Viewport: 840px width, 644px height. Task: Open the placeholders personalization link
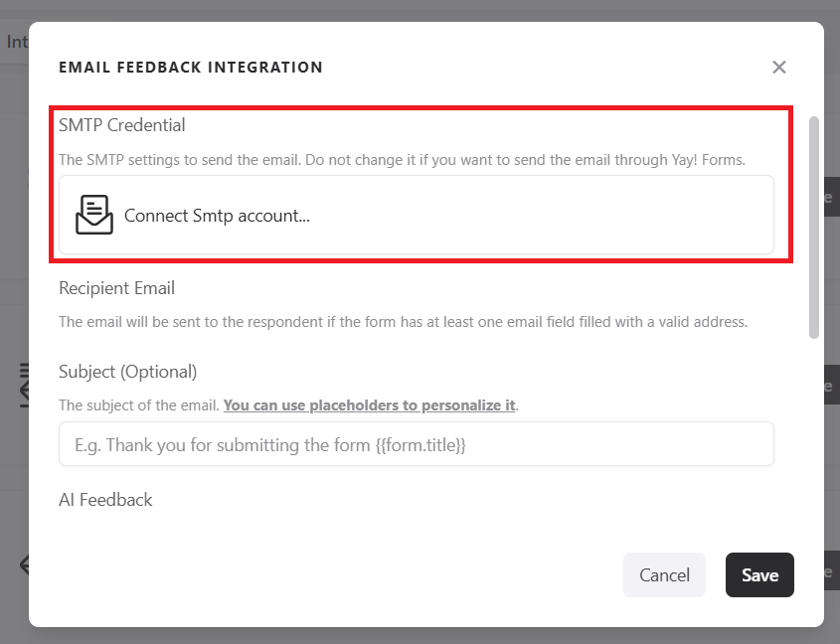click(370, 405)
